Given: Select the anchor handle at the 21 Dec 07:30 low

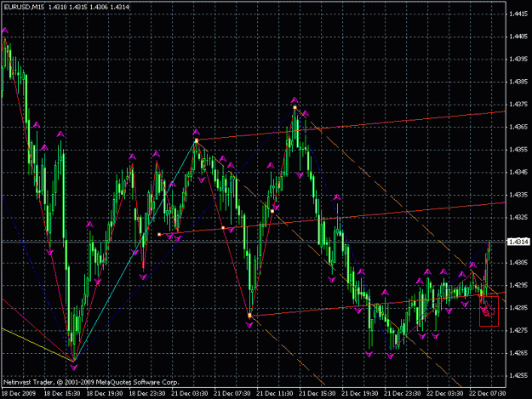Looking at the screenshot, I should (249, 316).
